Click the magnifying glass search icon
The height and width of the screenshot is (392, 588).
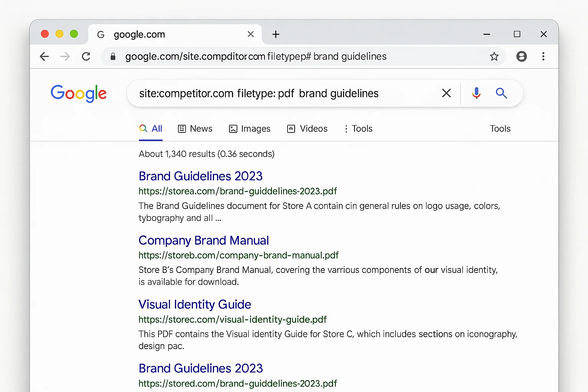click(x=501, y=93)
